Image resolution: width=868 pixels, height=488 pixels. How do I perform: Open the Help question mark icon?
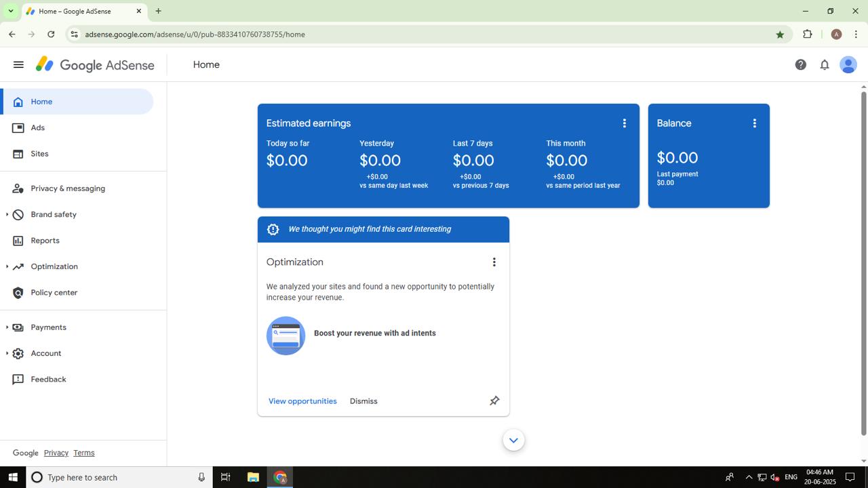(801, 65)
